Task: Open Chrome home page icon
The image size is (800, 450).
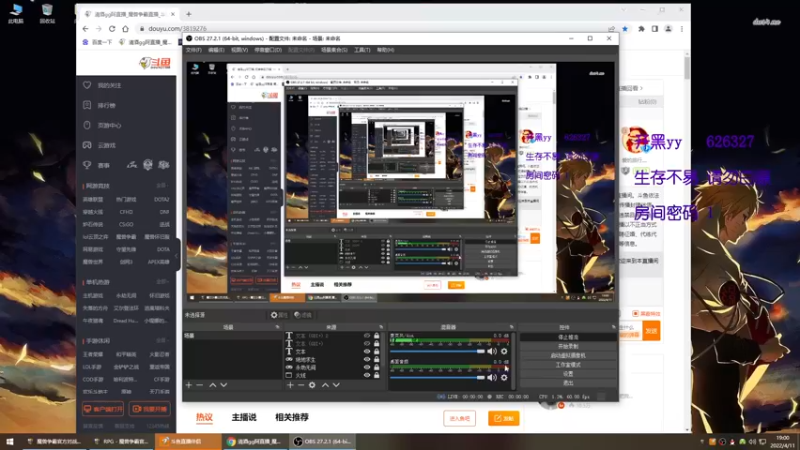Action: coord(125,29)
